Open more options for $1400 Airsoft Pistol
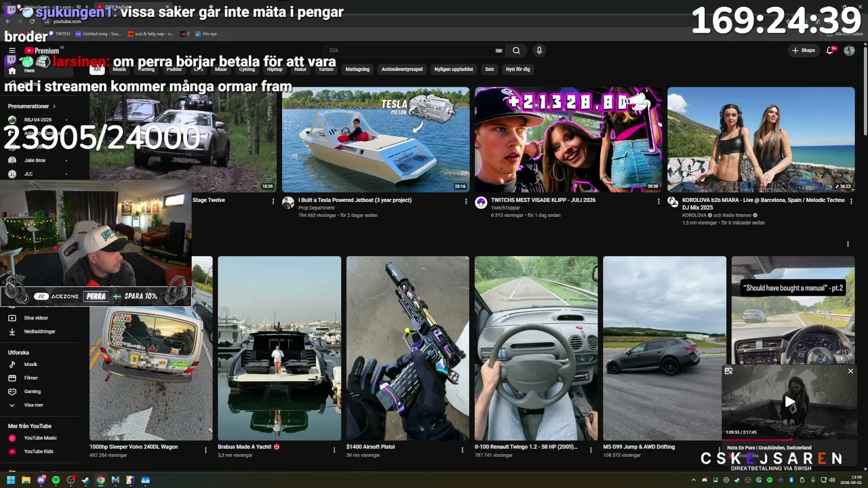This screenshot has height=488, width=868. pyautogui.click(x=462, y=450)
